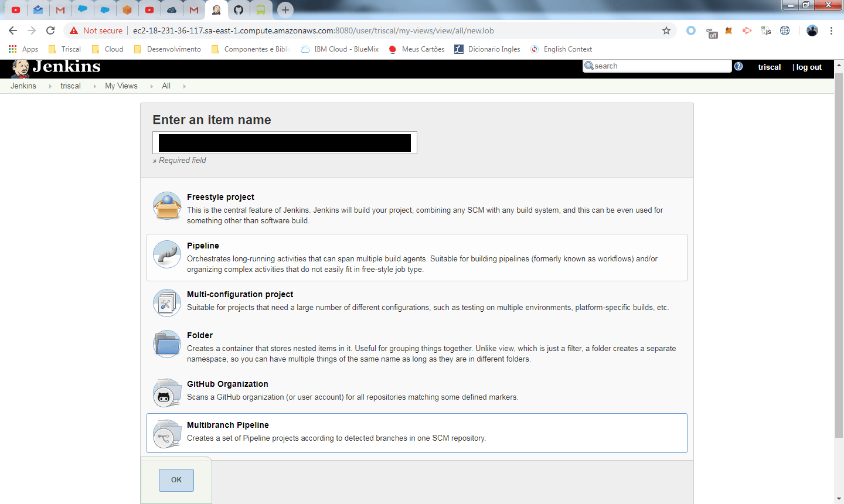The image size is (844, 504).
Task: Go to the Jenkins breadcrumb link
Action: [23, 86]
